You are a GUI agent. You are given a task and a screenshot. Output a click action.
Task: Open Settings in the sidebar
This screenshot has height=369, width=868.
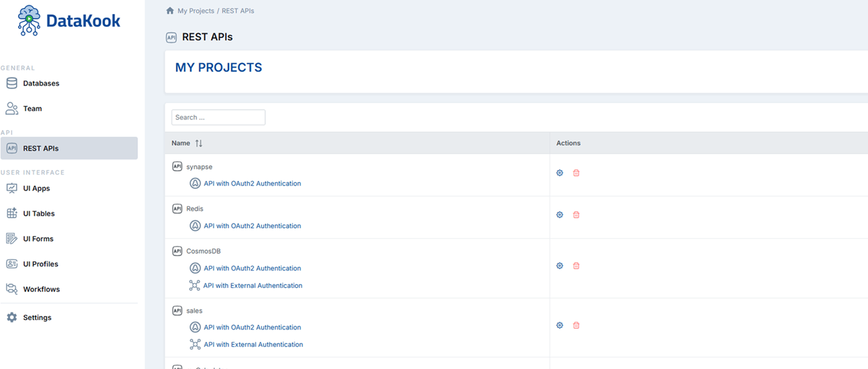[37, 317]
